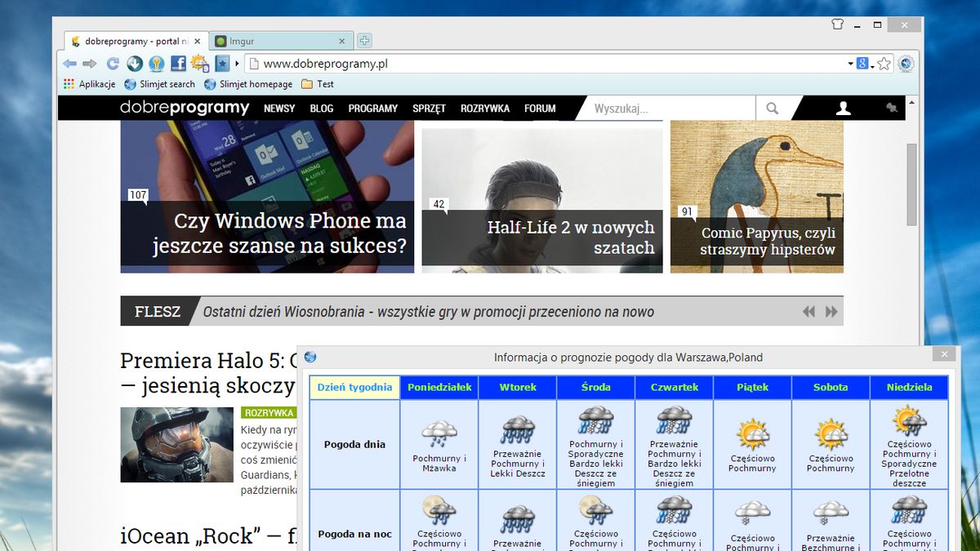Open the PROGRAMY menu item
The height and width of the screenshot is (551, 980).
pyautogui.click(x=372, y=109)
